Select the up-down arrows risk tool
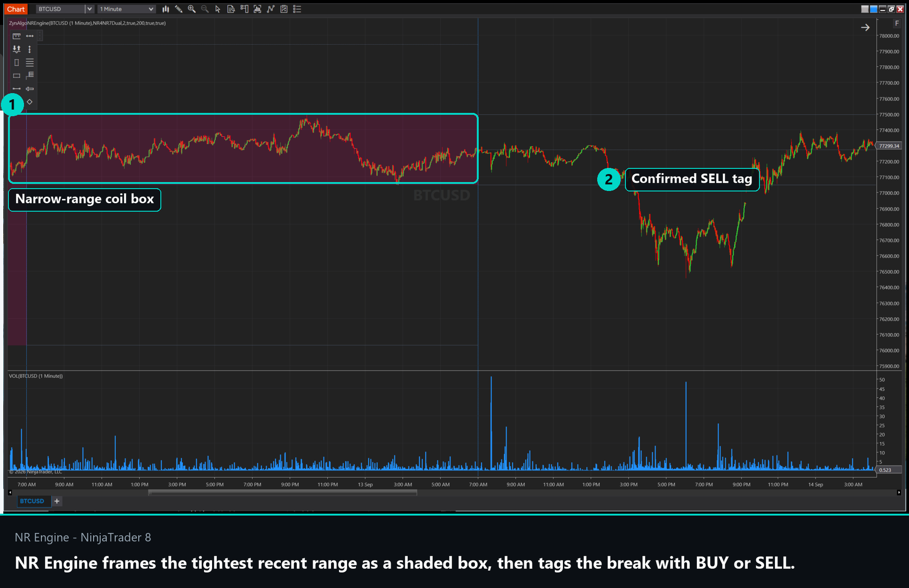Viewport: 909px width, 588px height. 17,49
